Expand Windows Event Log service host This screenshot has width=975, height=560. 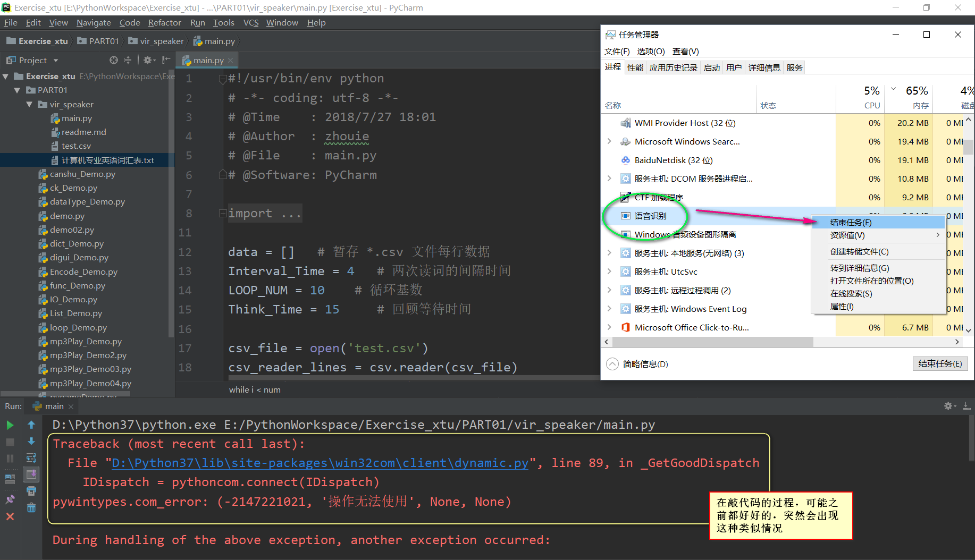tap(609, 309)
